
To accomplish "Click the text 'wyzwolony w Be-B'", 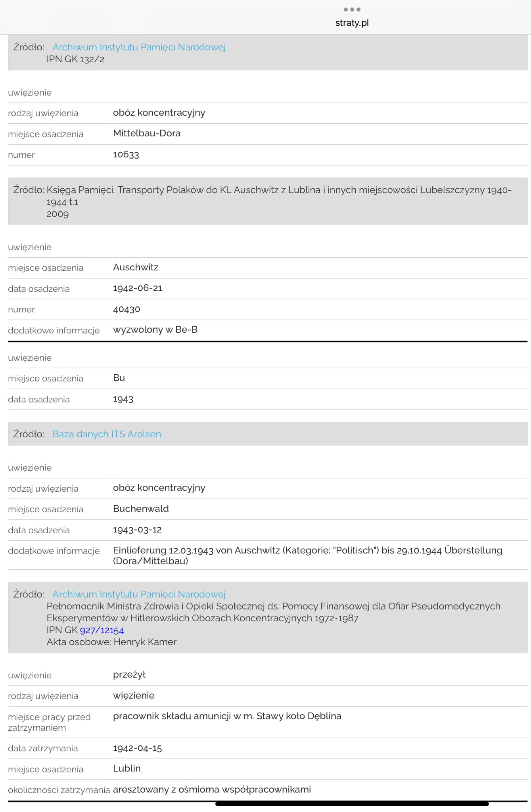I will [x=155, y=330].
